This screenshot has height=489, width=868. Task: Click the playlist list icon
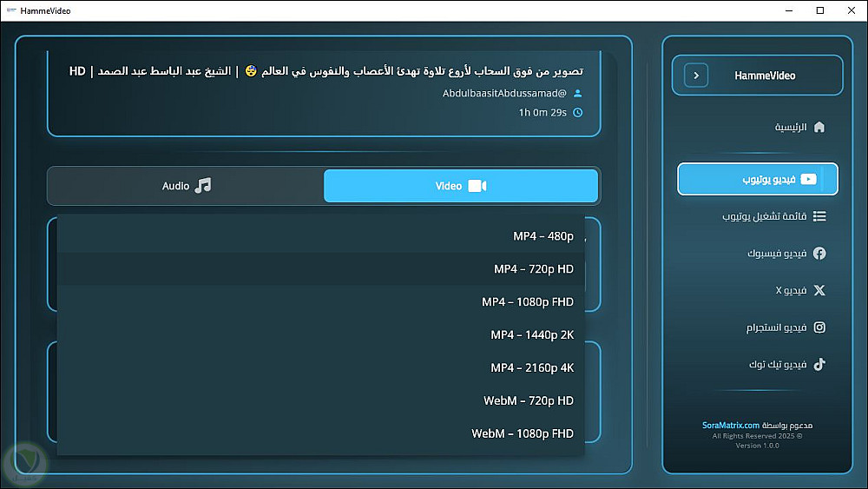coord(819,216)
